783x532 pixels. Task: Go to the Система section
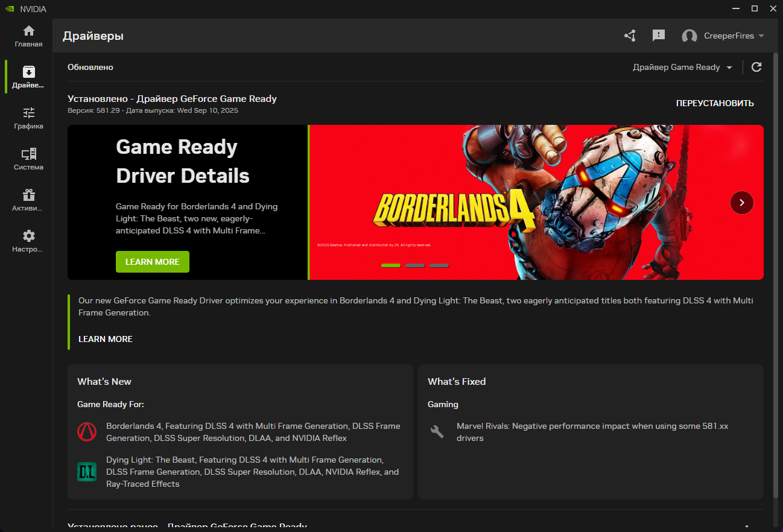[28, 159]
